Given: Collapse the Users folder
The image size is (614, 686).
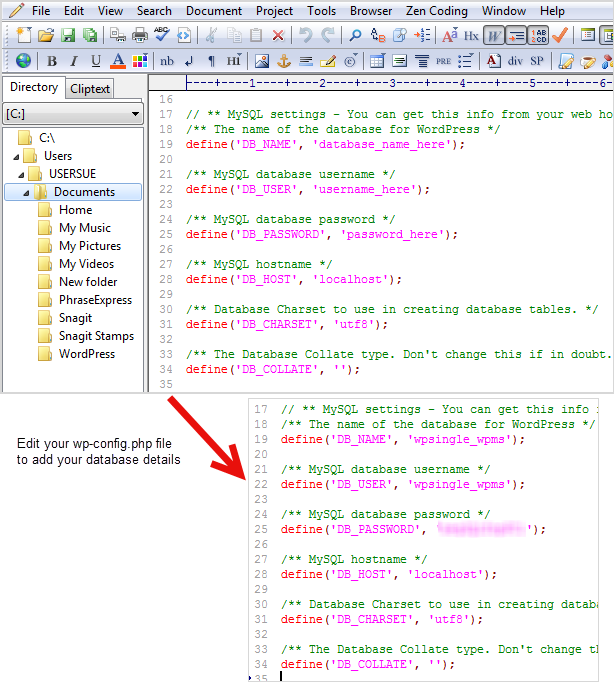Looking at the screenshot, I should 16,157.
